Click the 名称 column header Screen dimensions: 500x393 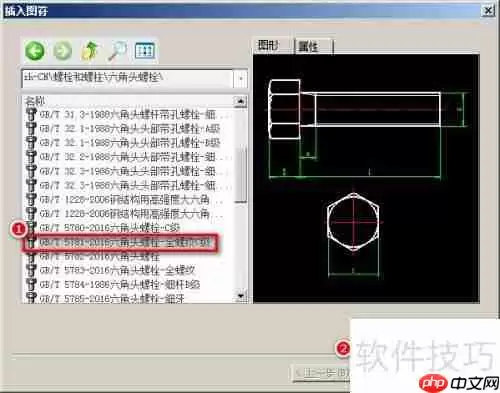click(128, 100)
